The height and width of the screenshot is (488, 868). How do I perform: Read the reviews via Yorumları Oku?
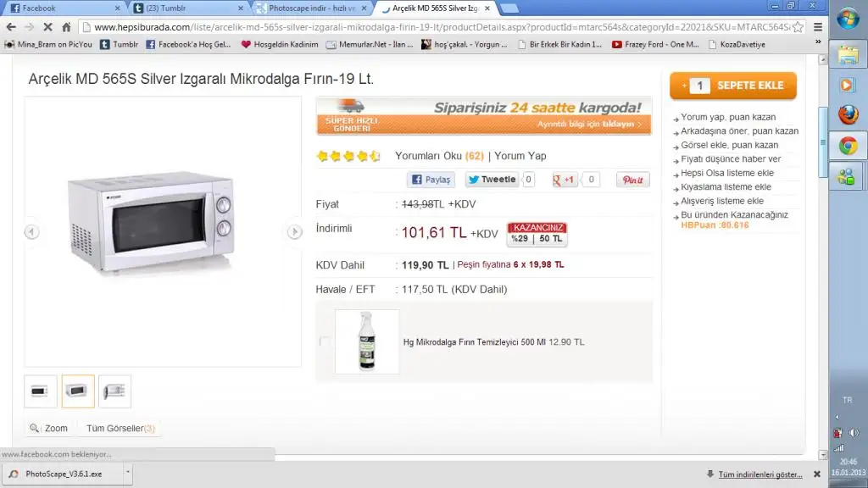tap(440, 156)
